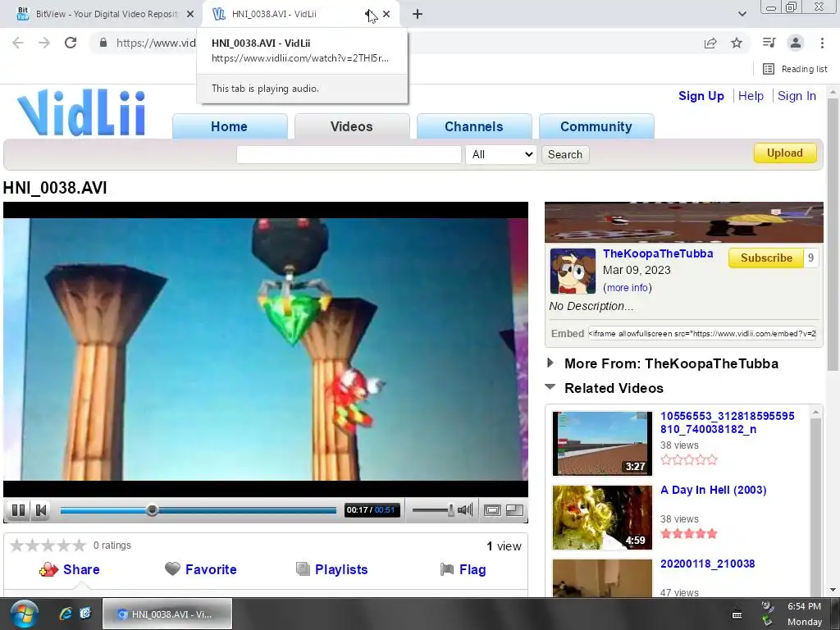Bookmark this page with the star icon

tap(737, 43)
